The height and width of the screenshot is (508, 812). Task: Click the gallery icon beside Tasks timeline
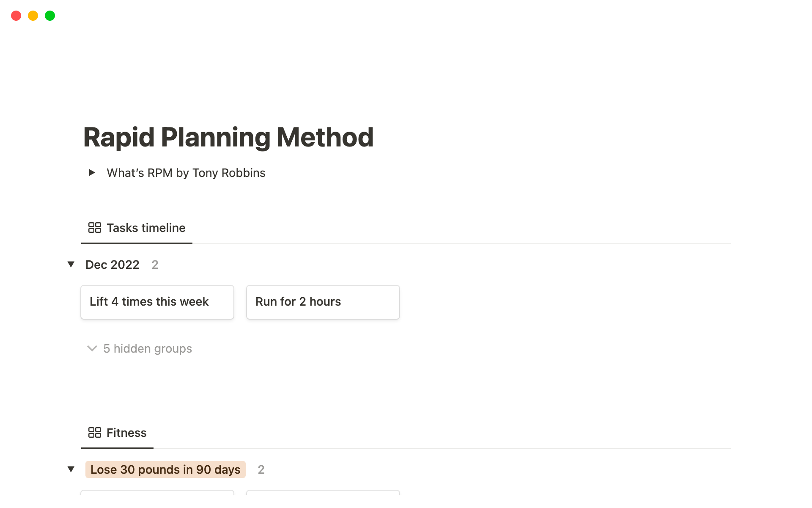pos(94,228)
